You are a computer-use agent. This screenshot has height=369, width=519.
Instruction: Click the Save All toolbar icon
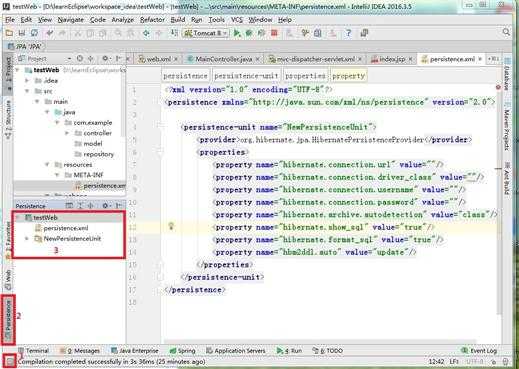pos(22,33)
